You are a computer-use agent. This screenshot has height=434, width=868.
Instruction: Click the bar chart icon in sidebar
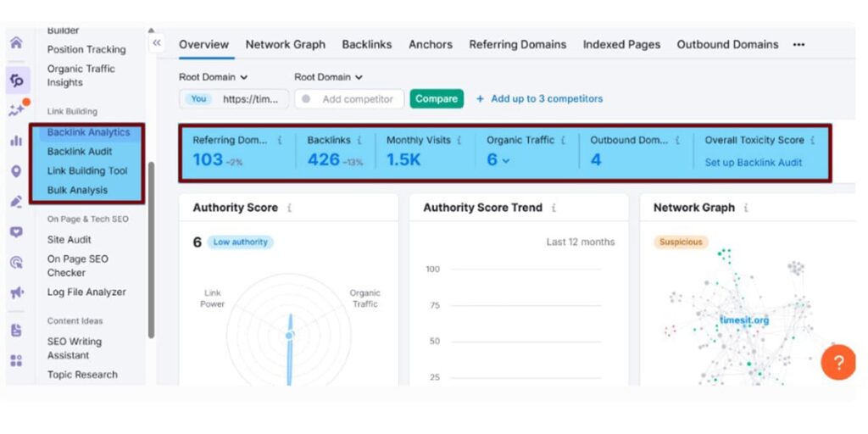[16, 141]
